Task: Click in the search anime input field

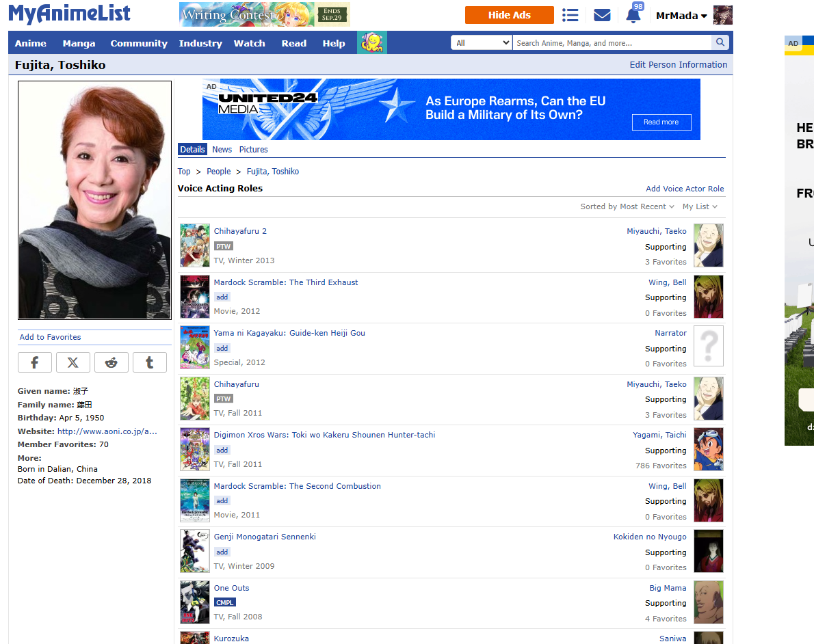Action: point(612,42)
